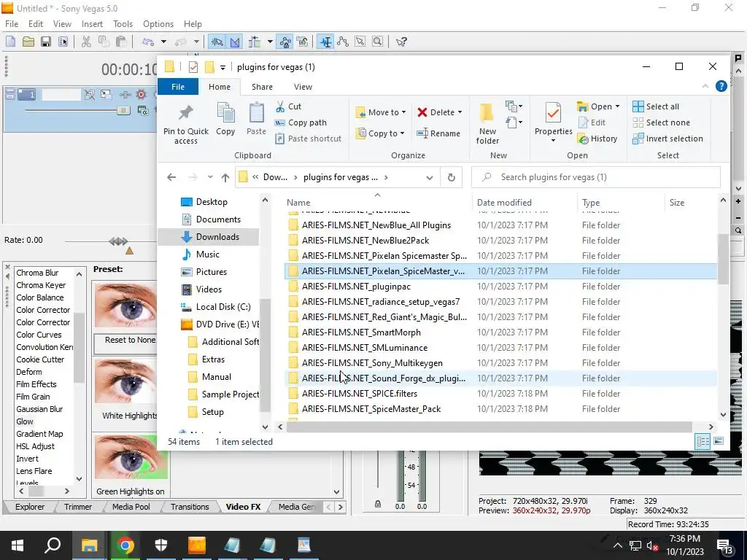Switch to the Media Pool tab

(x=131, y=507)
